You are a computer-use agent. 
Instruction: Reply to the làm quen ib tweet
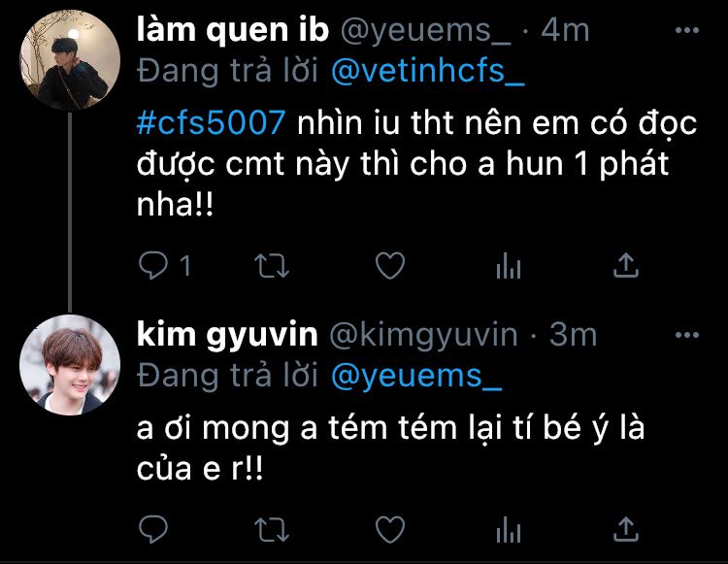(x=153, y=265)
